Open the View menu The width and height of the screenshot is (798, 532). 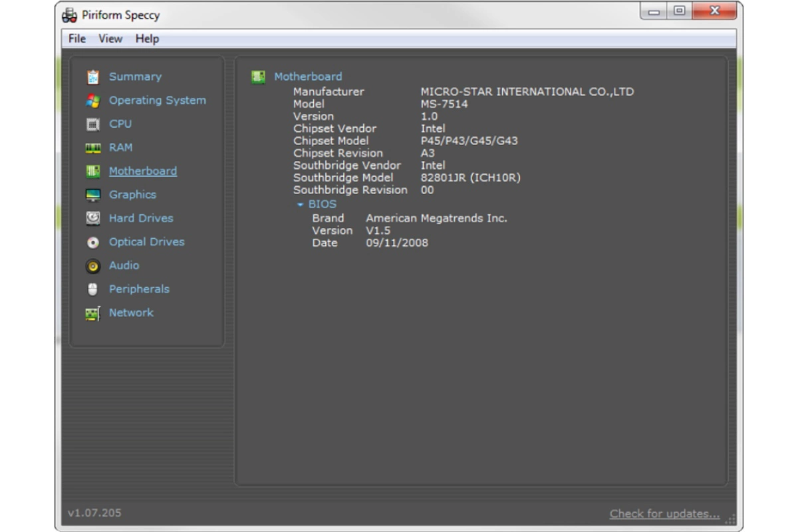[110, 39]
